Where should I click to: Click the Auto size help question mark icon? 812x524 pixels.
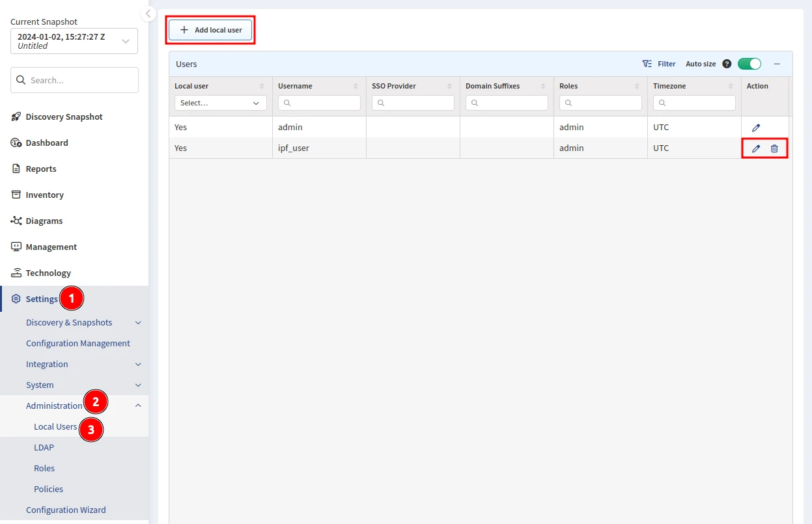tap(727, 64)
